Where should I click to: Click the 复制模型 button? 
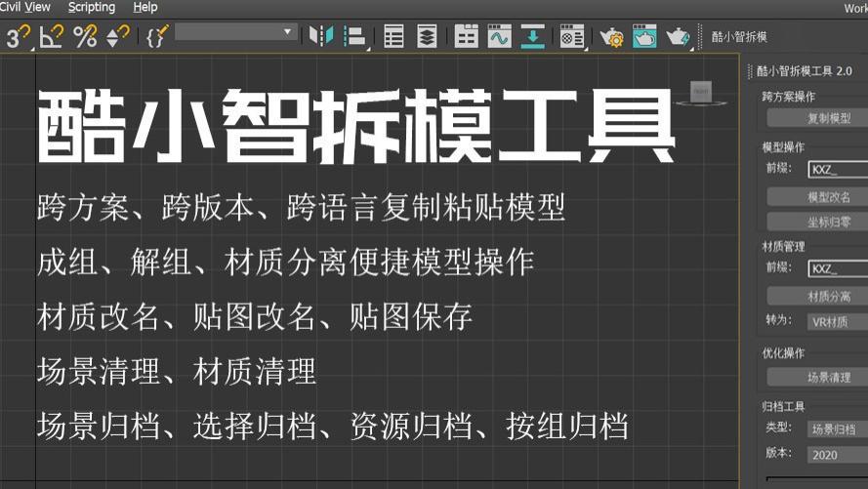click(819, 118)
